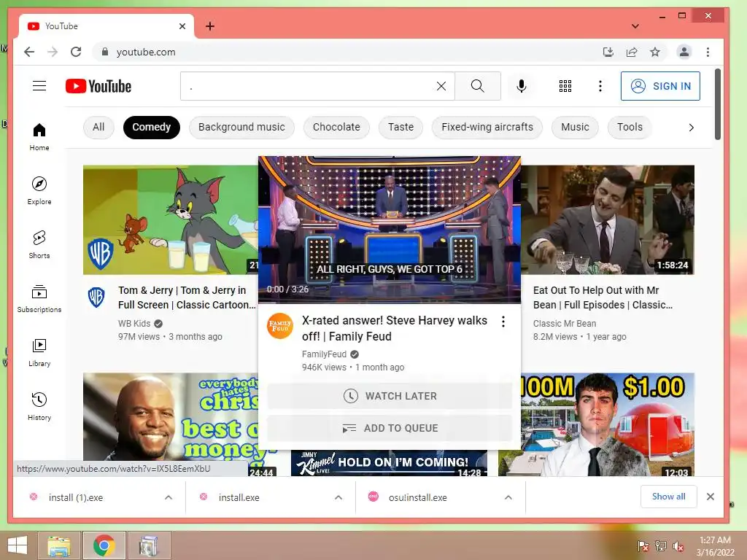The width and height of the screenshot is (747, 560).
Task: Open Explore in sidebar
Action: [39, 191]
